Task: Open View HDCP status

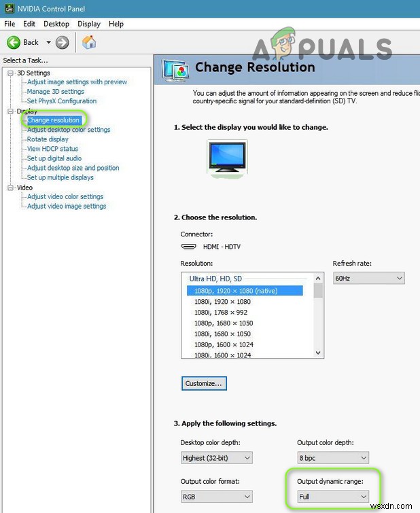Action: pyautogui.click(x=52, y=149)
